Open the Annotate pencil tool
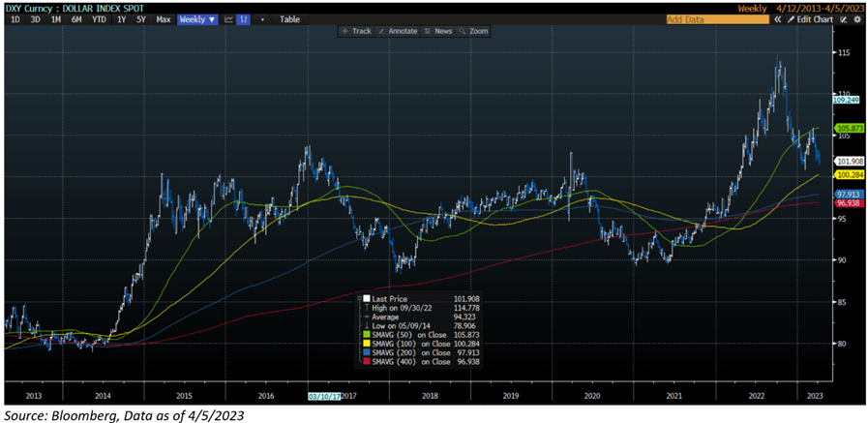 (x=398, y=31)
